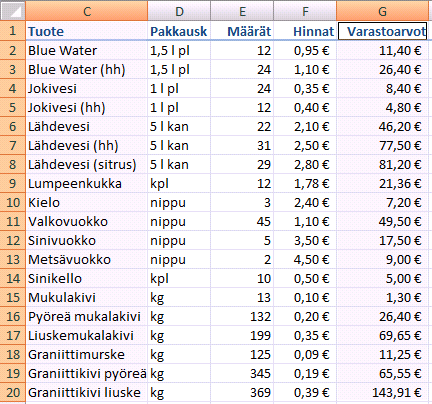Click the 1 l pl cell for Jokivesi (hh)
This screenshot has height=404, width=432.
click(x=179, y=107)
